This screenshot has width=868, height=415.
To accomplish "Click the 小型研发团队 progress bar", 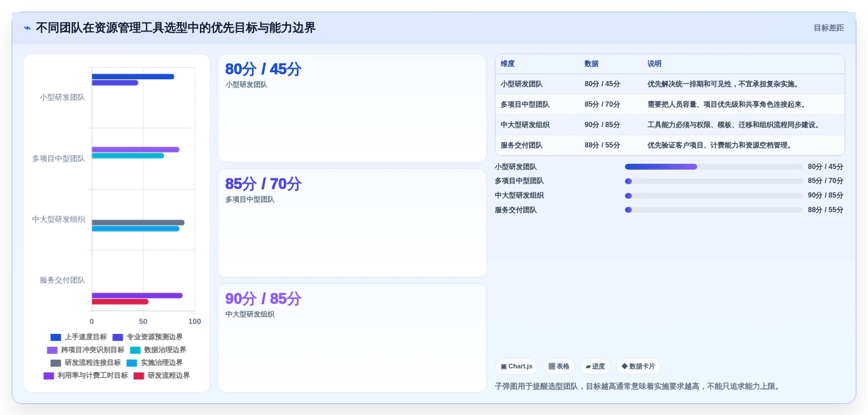I will 714,167.
